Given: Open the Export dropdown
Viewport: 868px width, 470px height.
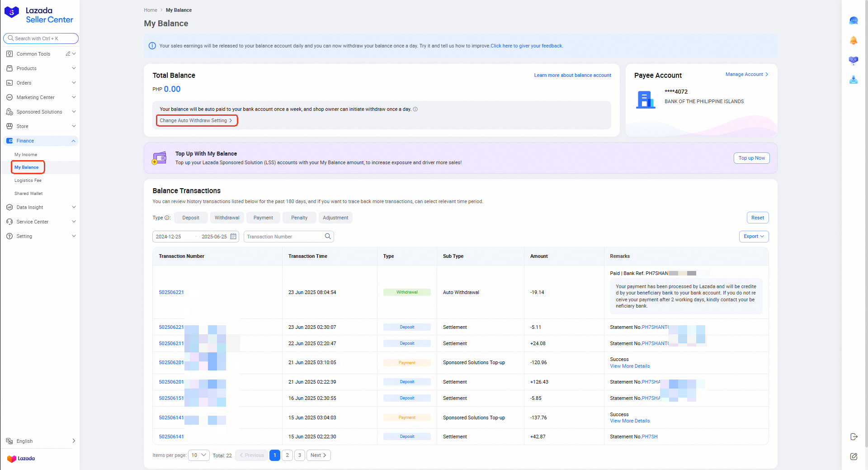Looking at the screenshot, I should [754, 237].
